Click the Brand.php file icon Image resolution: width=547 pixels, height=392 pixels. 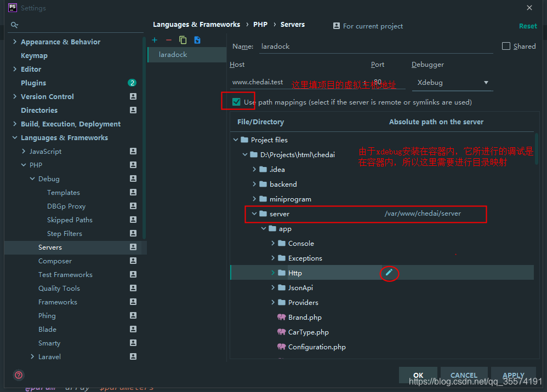point(282,317)
